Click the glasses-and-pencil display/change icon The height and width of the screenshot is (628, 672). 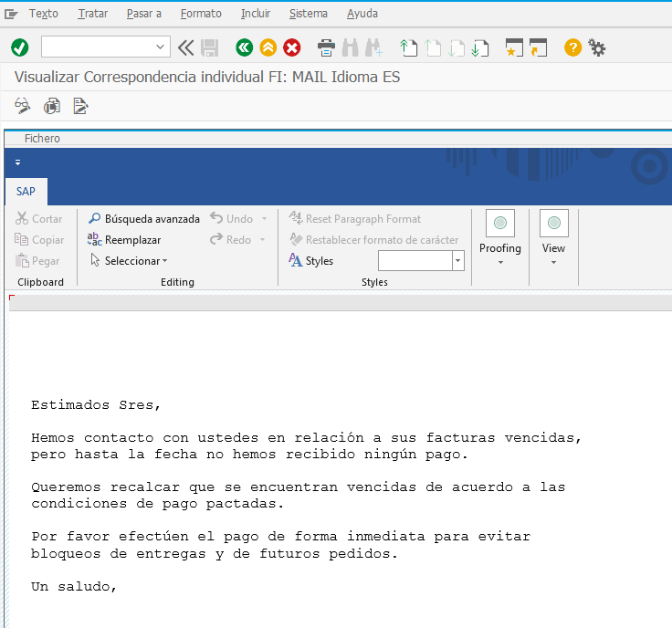pyautogui.click(x=22, y=106)
